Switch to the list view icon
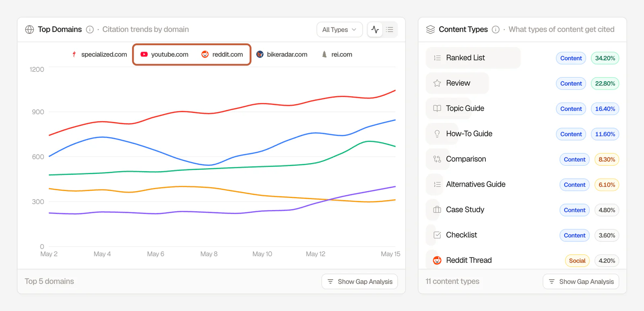Screen dimensions: 644x311 click(390, 29)
